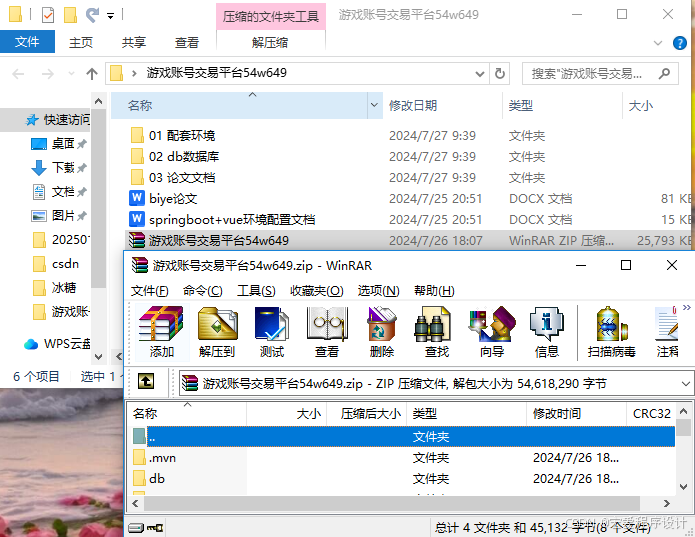Open the quick access toolbar customize dropdown
This screenshot has height=537, width=695.
tap(110, 16)
